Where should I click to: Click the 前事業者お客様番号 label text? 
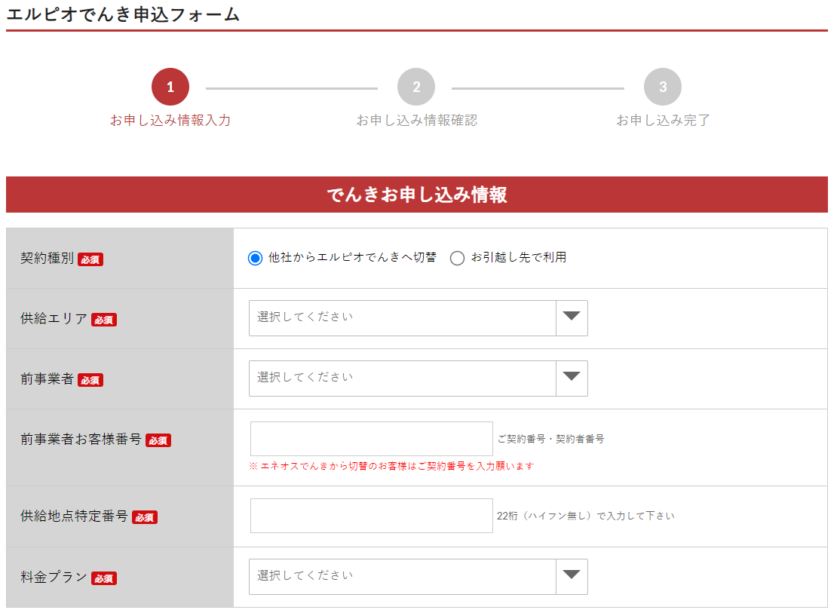click(81, 440)
